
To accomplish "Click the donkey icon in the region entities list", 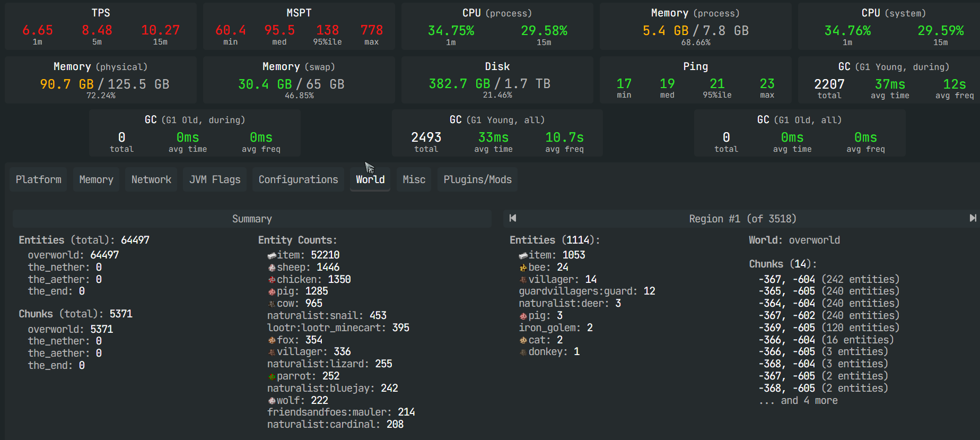I will 523,352.
